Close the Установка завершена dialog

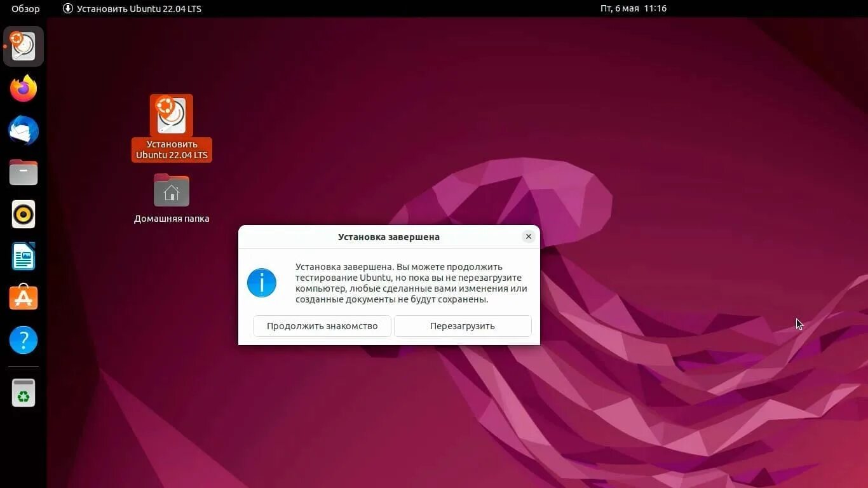(528, 236)
